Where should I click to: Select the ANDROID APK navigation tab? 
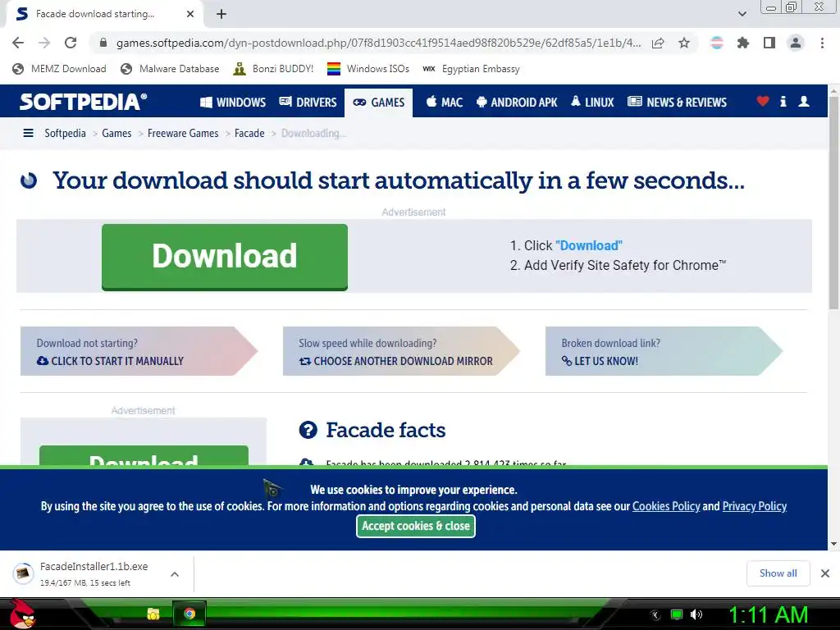click(517, 102)
